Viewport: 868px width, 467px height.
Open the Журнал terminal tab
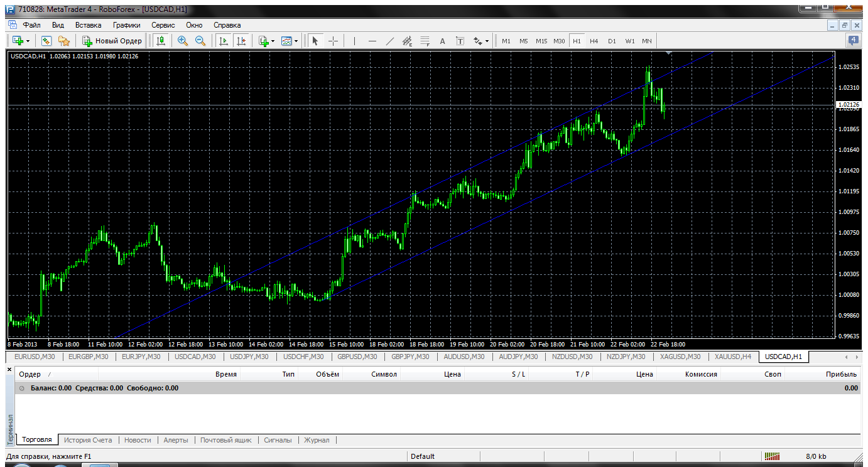[317, 440]
